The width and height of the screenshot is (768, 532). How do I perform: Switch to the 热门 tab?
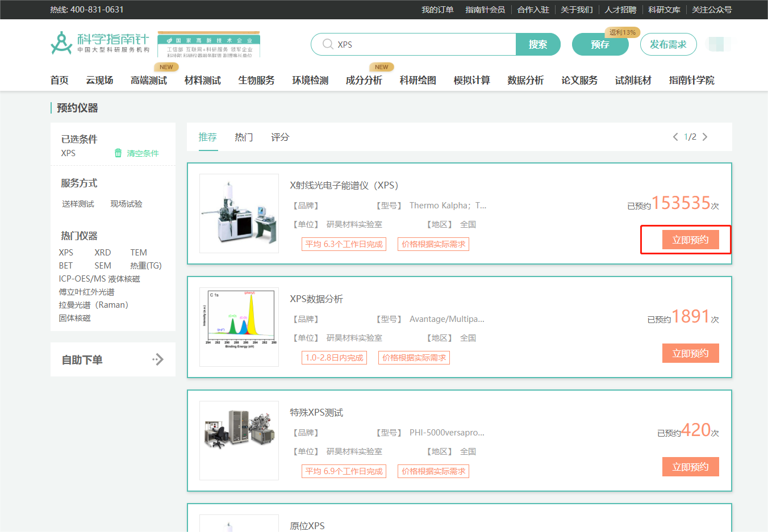pyautogui.click(x=244, y=137)
